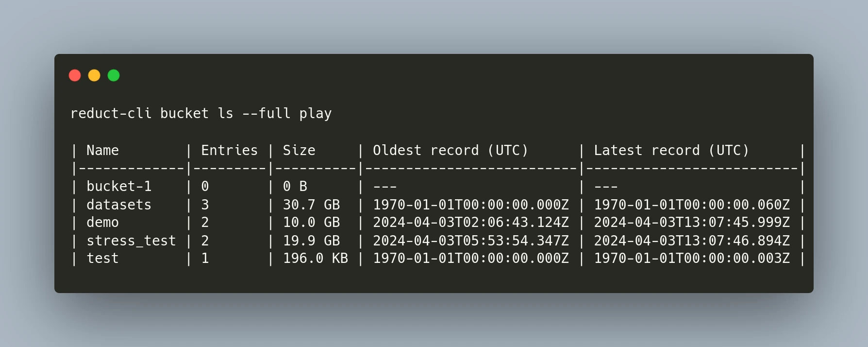Click the test bucket row

pyautogui.click(x=102, y=258)
